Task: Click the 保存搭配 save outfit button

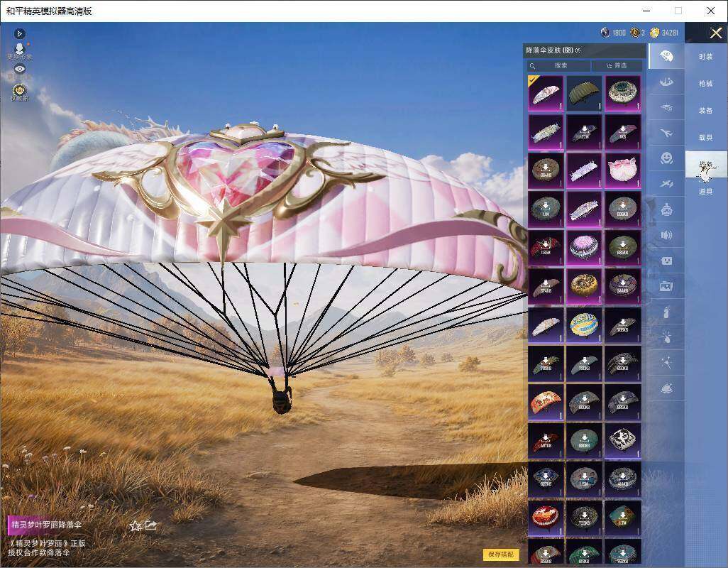Action: (500, 554)
